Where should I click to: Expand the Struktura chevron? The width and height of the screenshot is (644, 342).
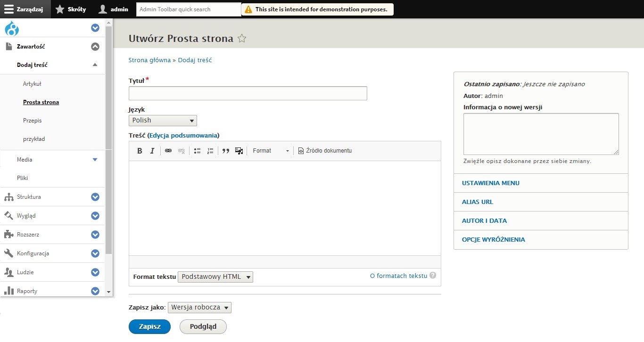[x=95, y=197]
